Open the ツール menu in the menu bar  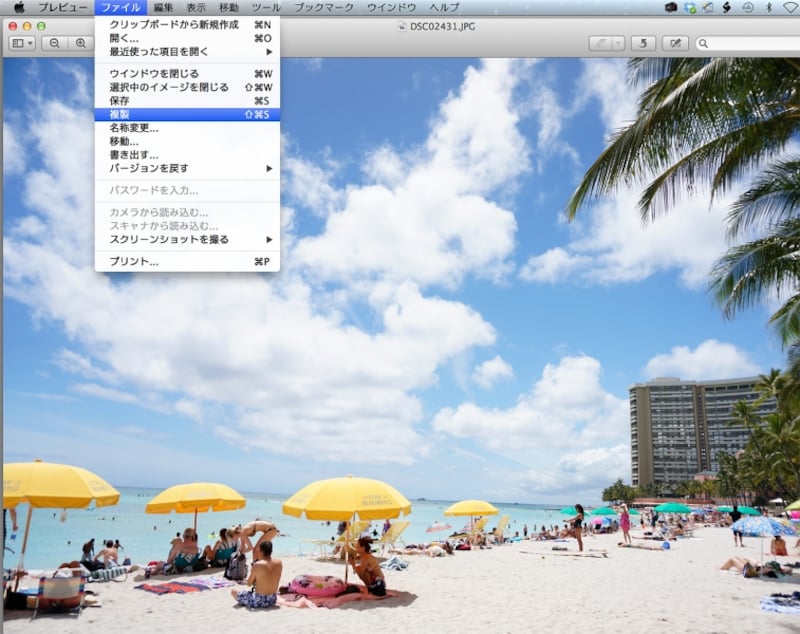click(265, 7)
